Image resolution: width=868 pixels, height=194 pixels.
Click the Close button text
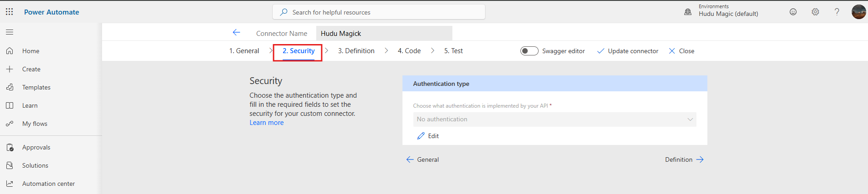pos(687,51)
